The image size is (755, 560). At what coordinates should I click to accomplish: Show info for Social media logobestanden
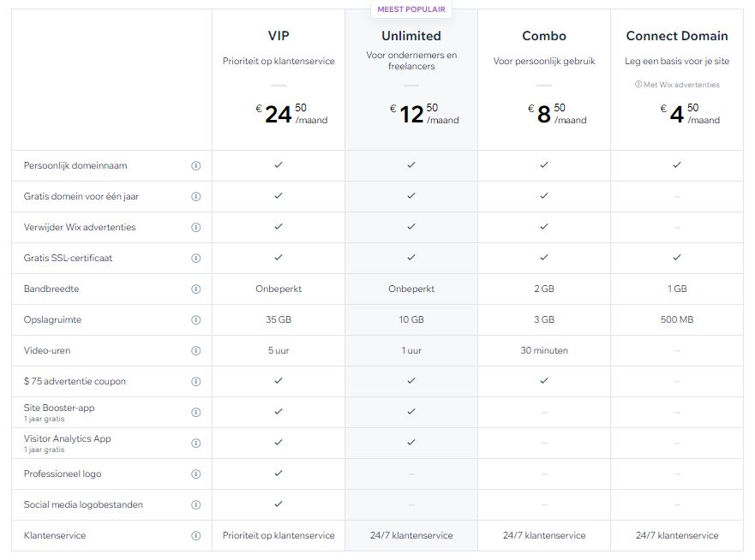pyautogui.click(x=195, y=505)
